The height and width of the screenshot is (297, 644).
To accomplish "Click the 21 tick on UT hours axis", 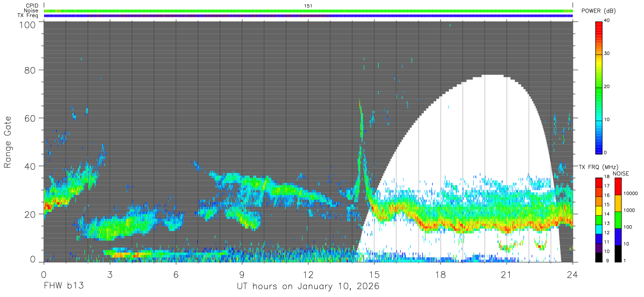I will (x=506, y=275).
